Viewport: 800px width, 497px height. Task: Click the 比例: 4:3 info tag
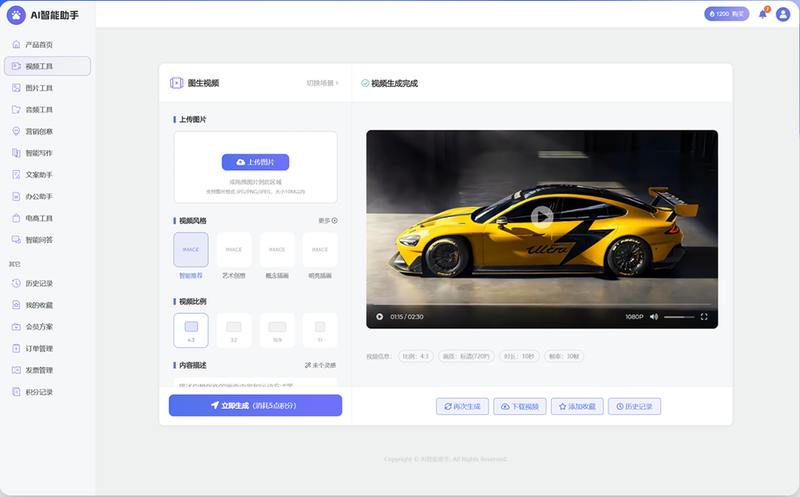coord(415,356)
